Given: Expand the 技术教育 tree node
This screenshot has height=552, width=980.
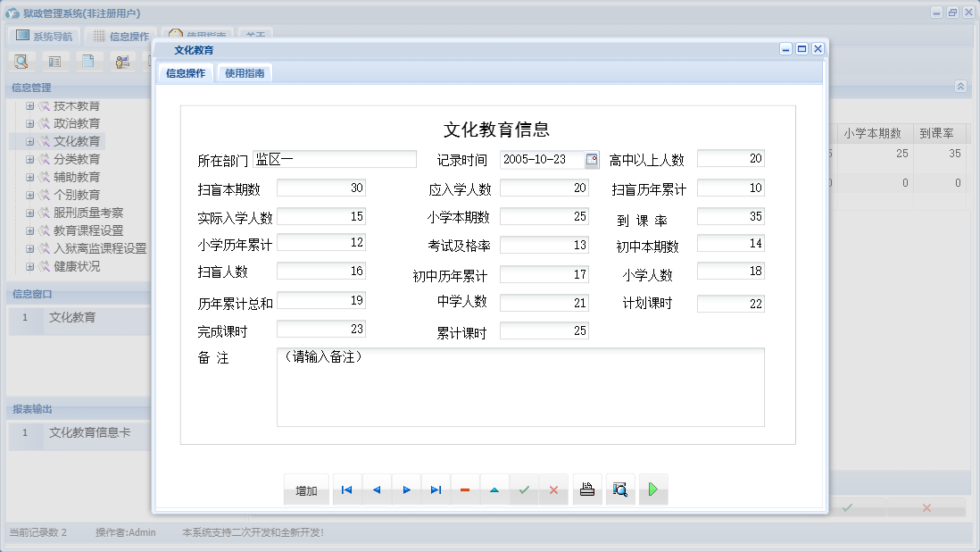Looking at the screenshot, I should coord(29,106).
